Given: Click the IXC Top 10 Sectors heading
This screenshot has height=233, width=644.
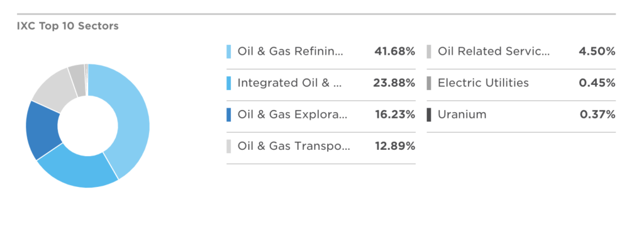Looking at the screenshot, I should (68, 26).
